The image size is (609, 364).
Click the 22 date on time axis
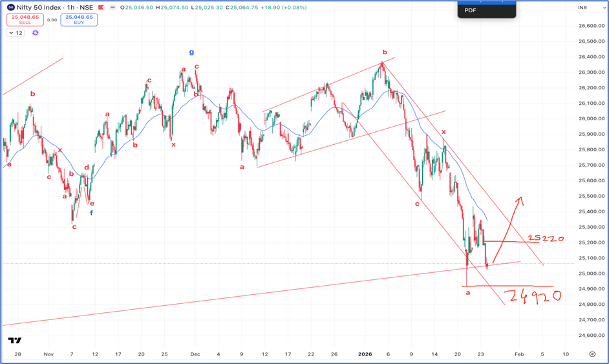tap(311, 354)
